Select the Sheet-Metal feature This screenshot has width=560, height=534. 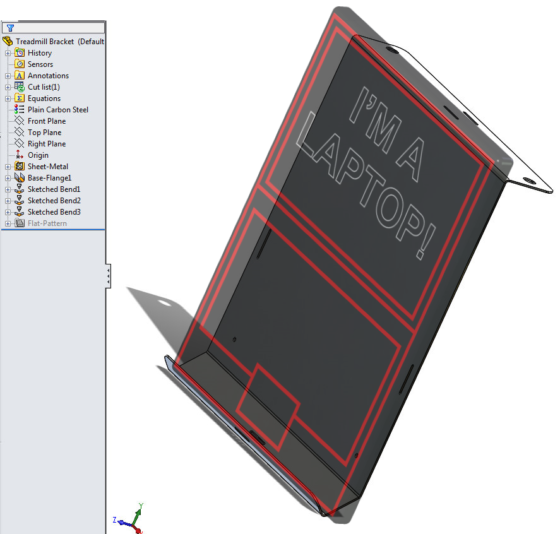click(x=48, y=166)
